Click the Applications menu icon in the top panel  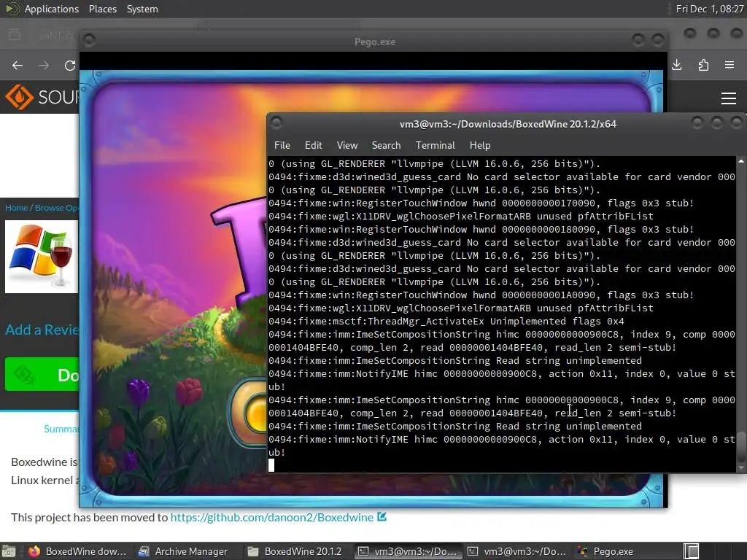tap(12, 9)
